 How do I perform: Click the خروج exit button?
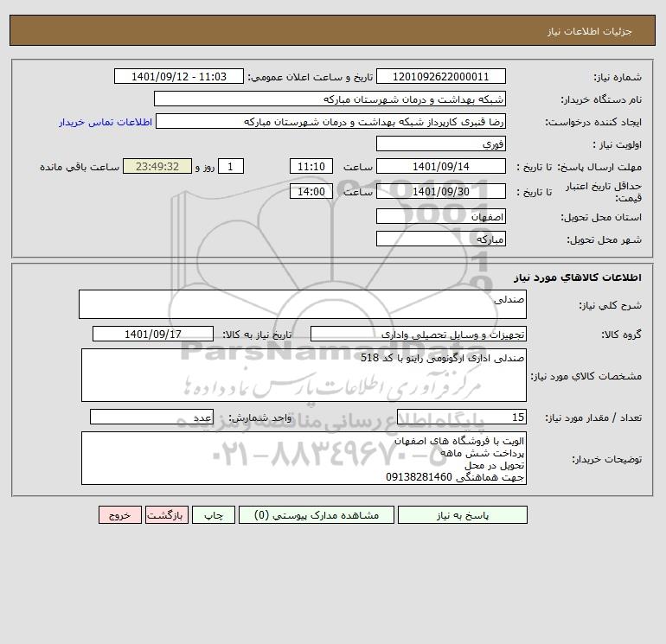(x=119, y=515)
